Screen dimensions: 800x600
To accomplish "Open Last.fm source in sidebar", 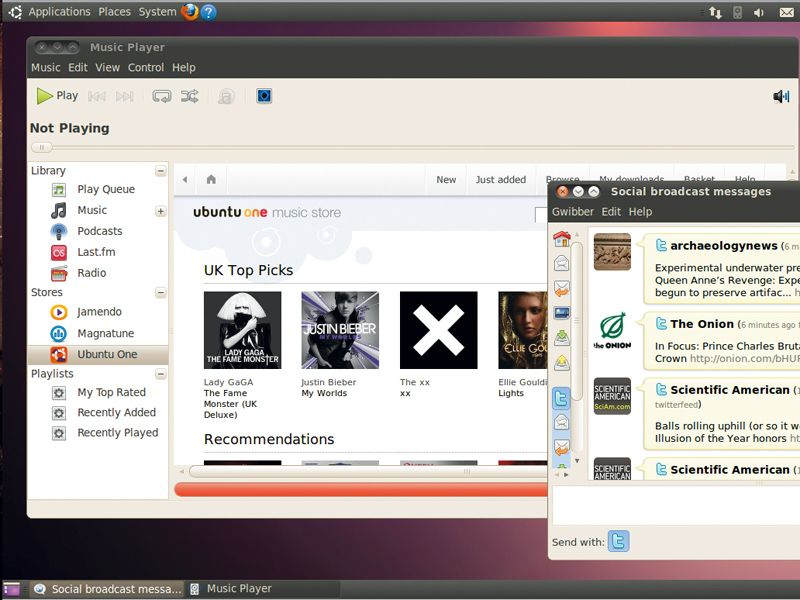I will tap(96, 252).
